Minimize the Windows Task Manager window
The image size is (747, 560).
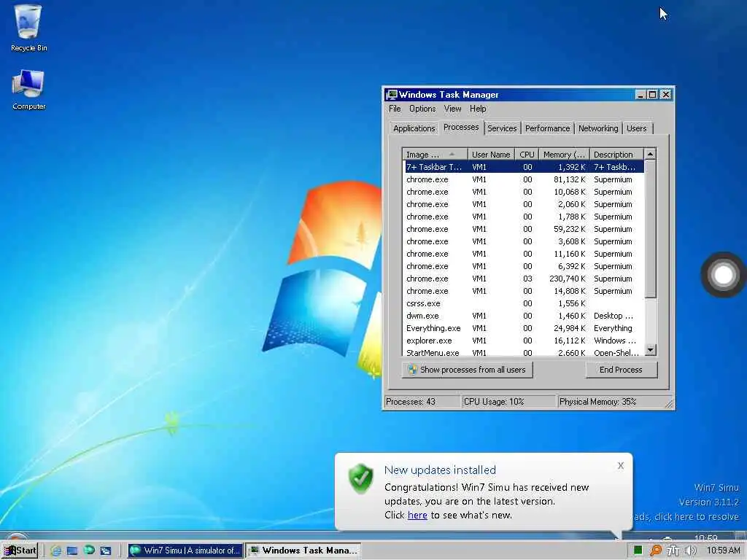click(640, 94)
